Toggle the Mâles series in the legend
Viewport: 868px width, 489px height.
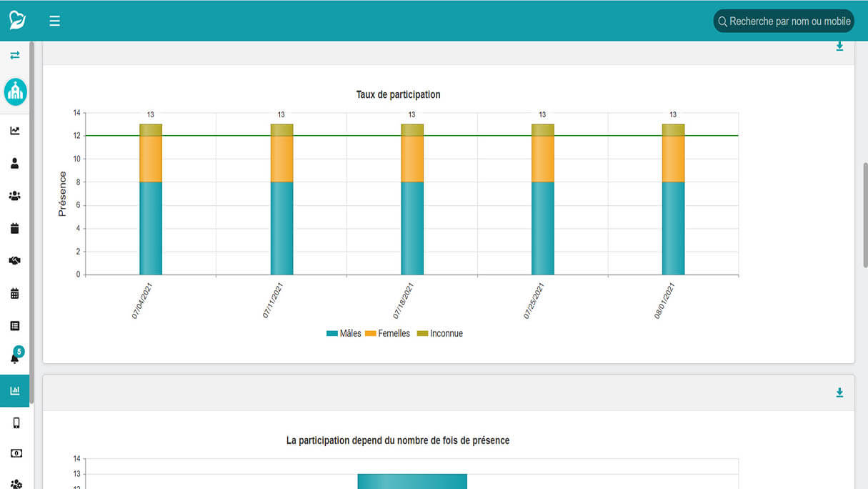coord(344,333)
